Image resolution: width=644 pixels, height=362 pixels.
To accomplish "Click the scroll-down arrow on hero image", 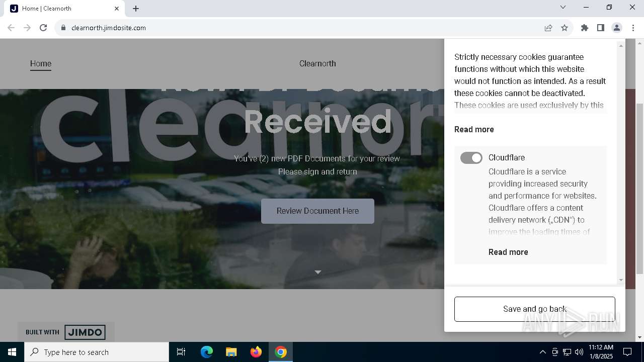I will point(317,272).
